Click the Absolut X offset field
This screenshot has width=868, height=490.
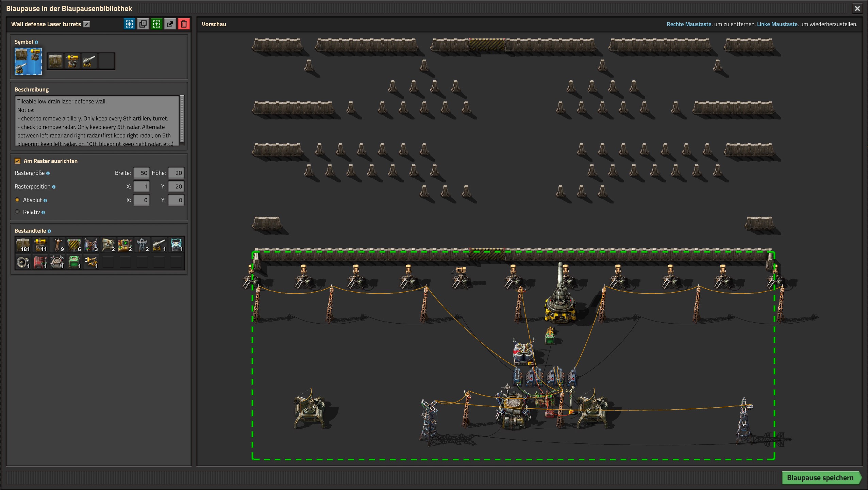click(141, 200)
